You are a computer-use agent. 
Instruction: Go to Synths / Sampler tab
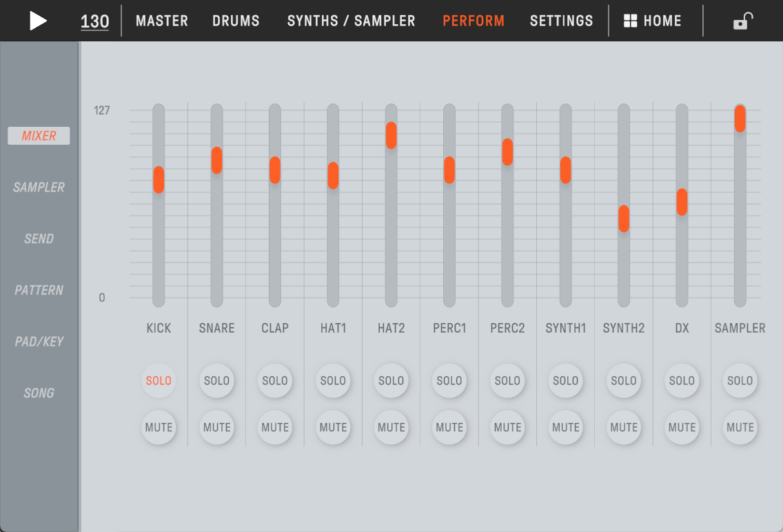point(351,21)
